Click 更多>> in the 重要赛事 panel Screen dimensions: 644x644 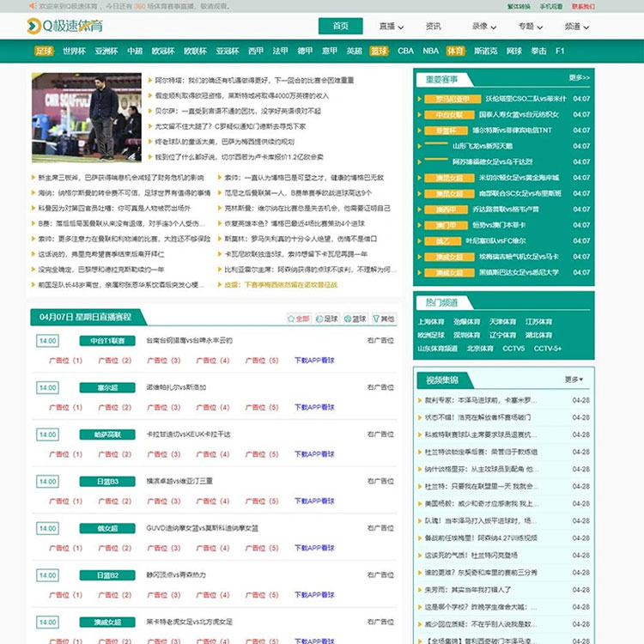point(579,77)
